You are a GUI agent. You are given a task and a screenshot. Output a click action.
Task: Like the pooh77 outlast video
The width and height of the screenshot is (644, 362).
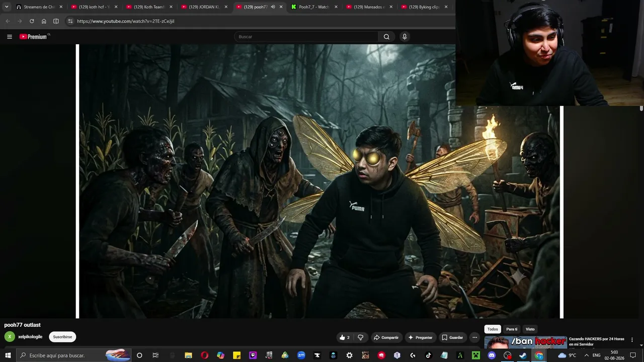pos(345,337)
